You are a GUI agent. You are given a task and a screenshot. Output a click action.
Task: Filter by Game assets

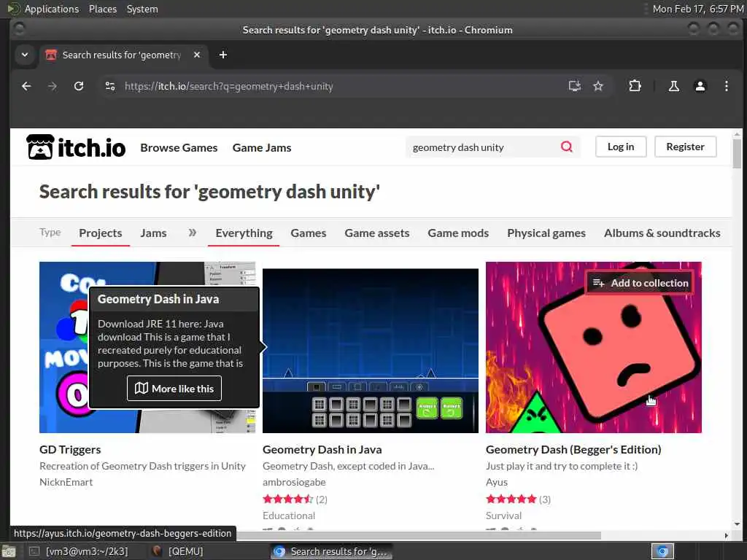tap(377, 233)
